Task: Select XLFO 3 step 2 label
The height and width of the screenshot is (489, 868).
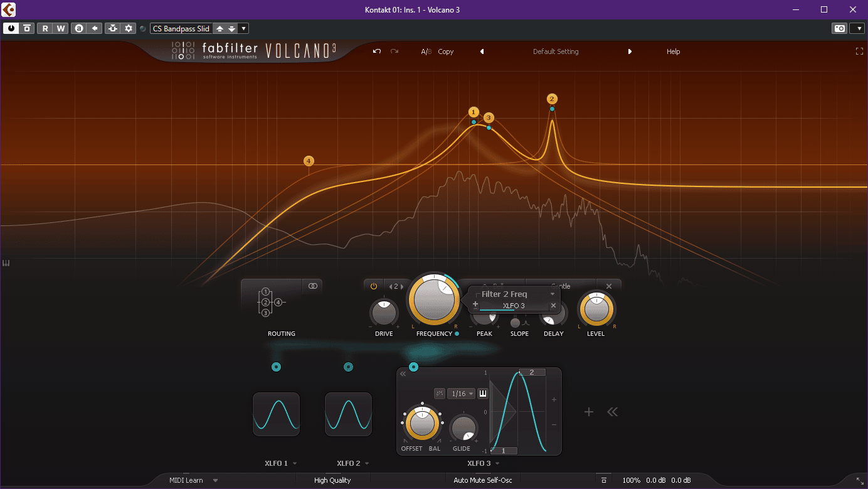Action: pos(532,372)
